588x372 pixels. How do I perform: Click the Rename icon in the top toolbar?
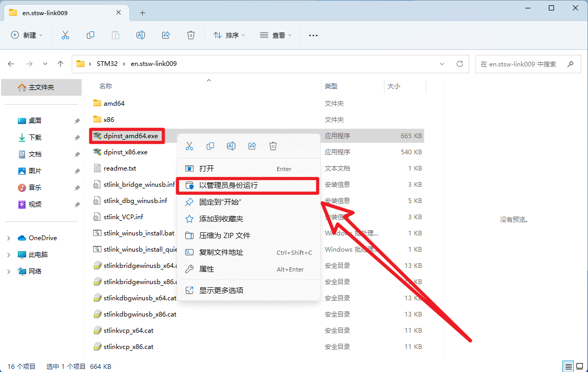point(141,35)
